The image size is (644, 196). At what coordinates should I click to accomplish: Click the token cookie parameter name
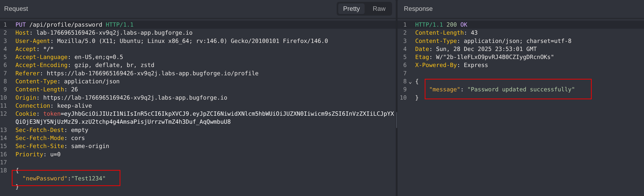pyautogui.click(x=52, y=114)
